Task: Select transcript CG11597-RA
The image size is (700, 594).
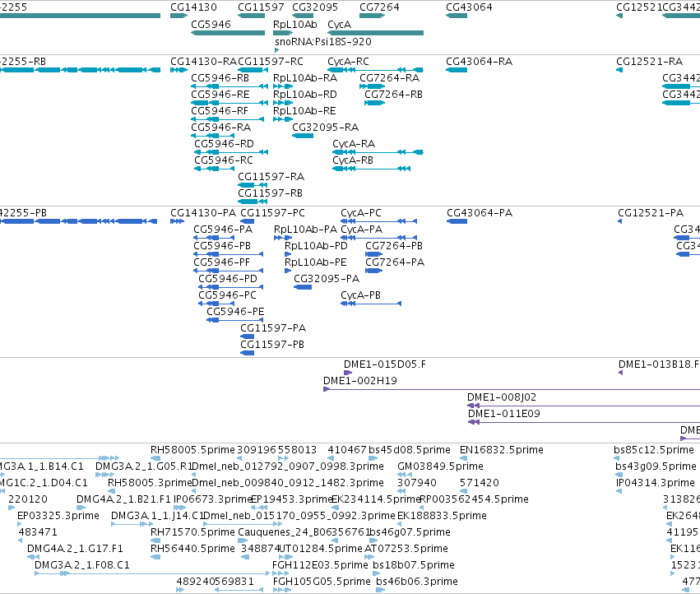Action: click(271, 177)
